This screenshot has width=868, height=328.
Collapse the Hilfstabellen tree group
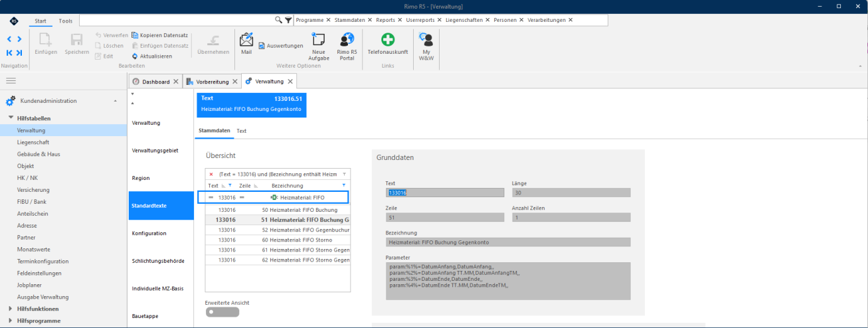point(11,118)
